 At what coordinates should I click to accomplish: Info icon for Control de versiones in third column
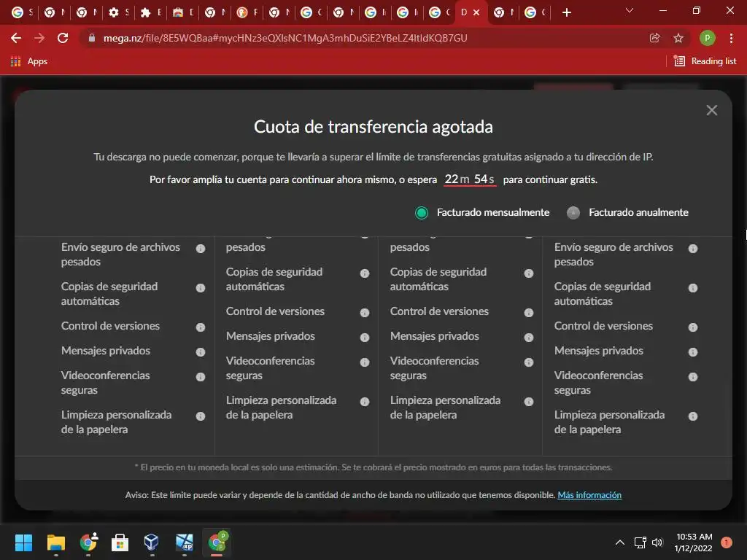[x=529, y=312]
